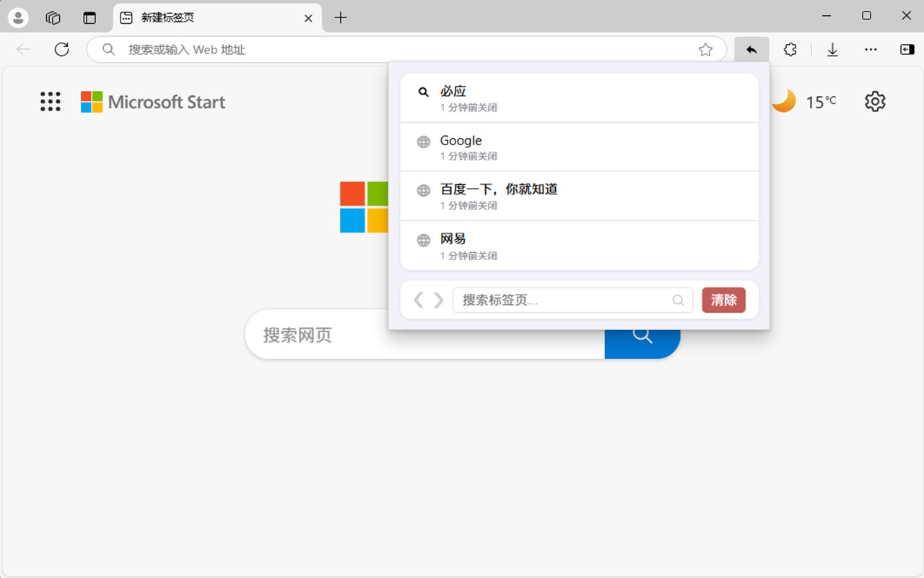Screen dimensions: 924x578
Task: Toggle the recently closed tabs extension icon
Action: click(x=751, y=49)
